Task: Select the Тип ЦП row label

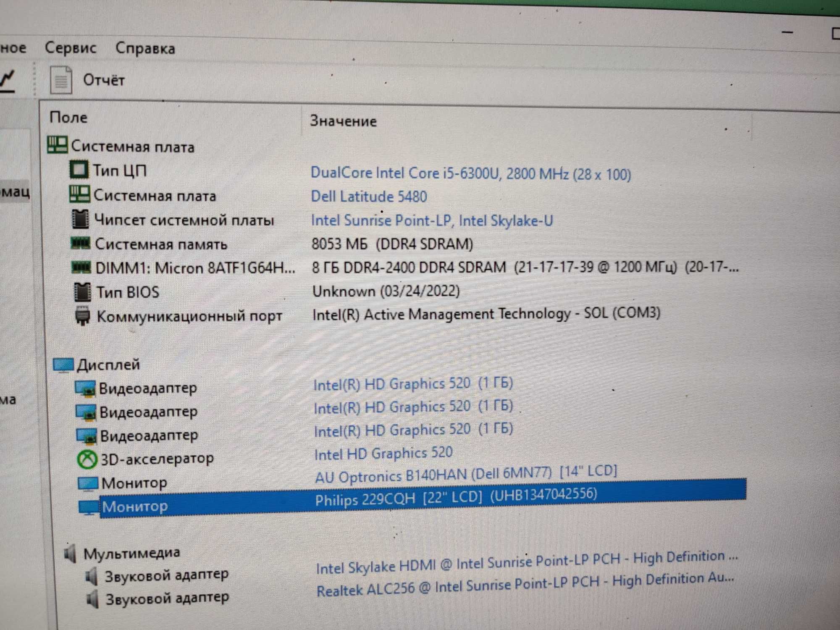Action: click(x=120, y=171)
